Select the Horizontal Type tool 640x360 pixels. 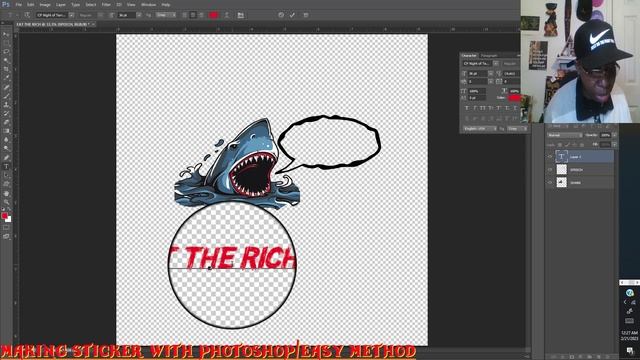tap(6, 167)
